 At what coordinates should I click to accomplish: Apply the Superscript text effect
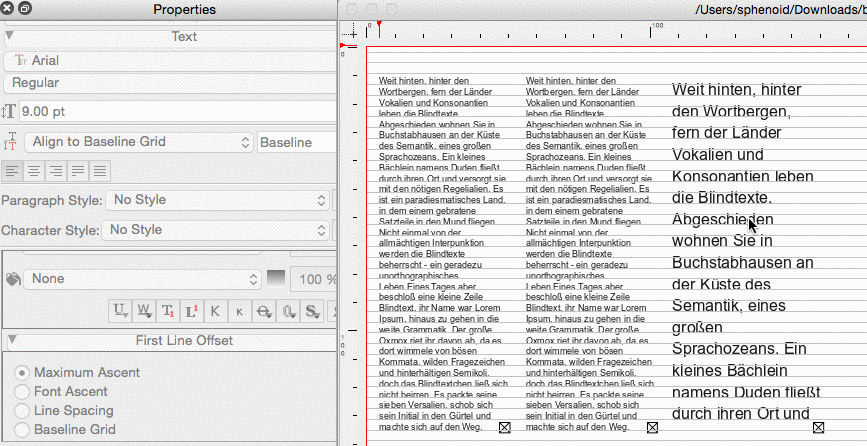click(192, 311)
